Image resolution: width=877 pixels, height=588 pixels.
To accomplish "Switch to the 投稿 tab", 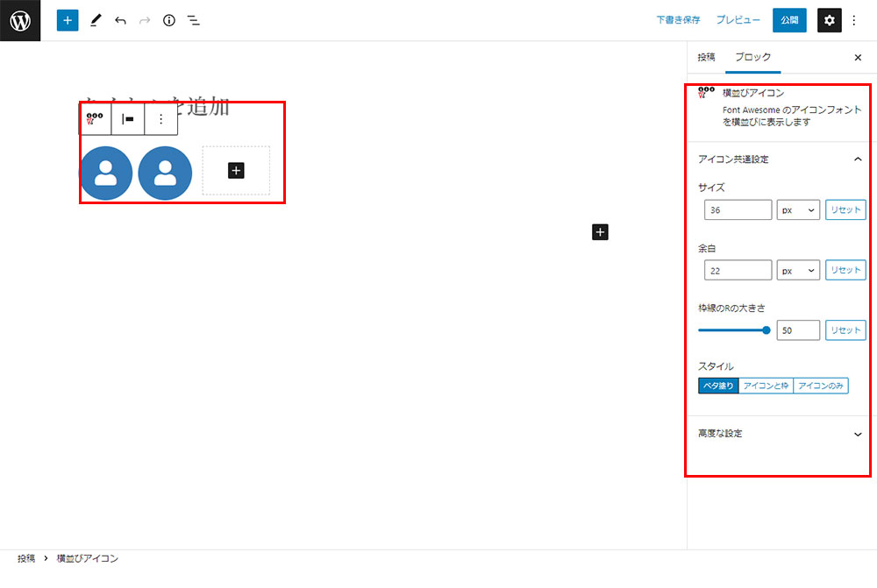I will point(706,57).
